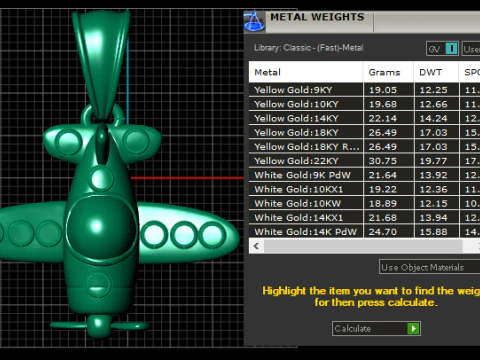Screen dimensions: 480x360
Task: Select White Gold:10KX1 row
Action: tap(364, 189)
